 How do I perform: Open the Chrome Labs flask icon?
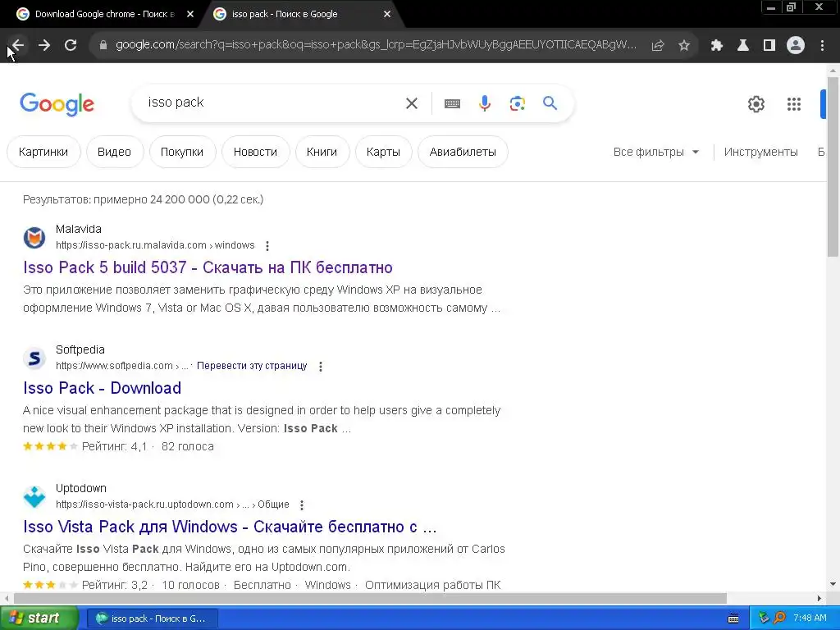[x=742, y=46]
